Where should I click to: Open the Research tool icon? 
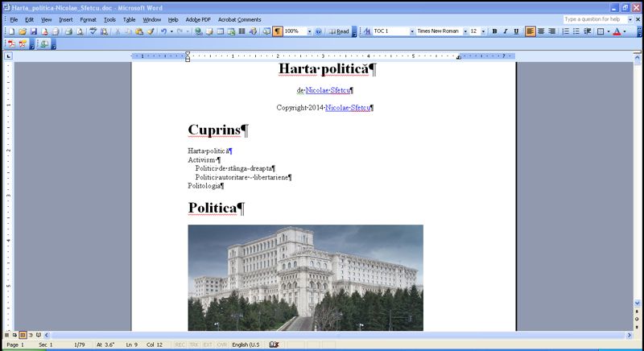coord(105,31)
